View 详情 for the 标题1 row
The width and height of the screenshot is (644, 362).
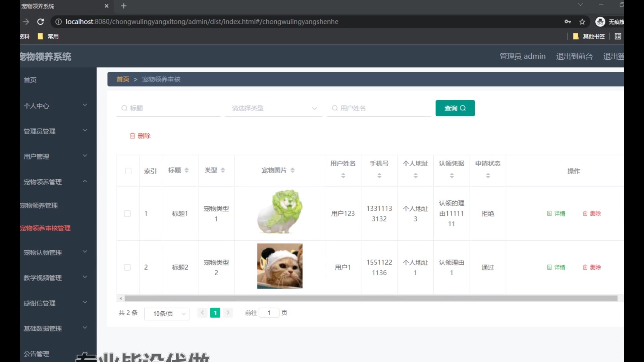click(556, 214)
